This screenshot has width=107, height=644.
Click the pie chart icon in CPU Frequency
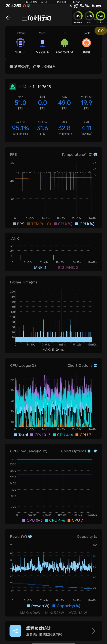pyautogui.click(x=95, y=451)
